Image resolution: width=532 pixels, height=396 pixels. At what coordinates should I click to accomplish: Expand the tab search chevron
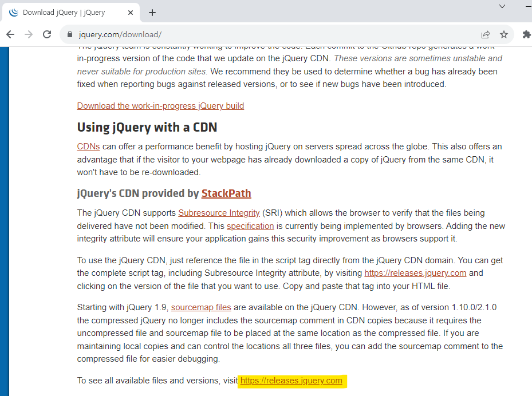(x=502, y=6)
